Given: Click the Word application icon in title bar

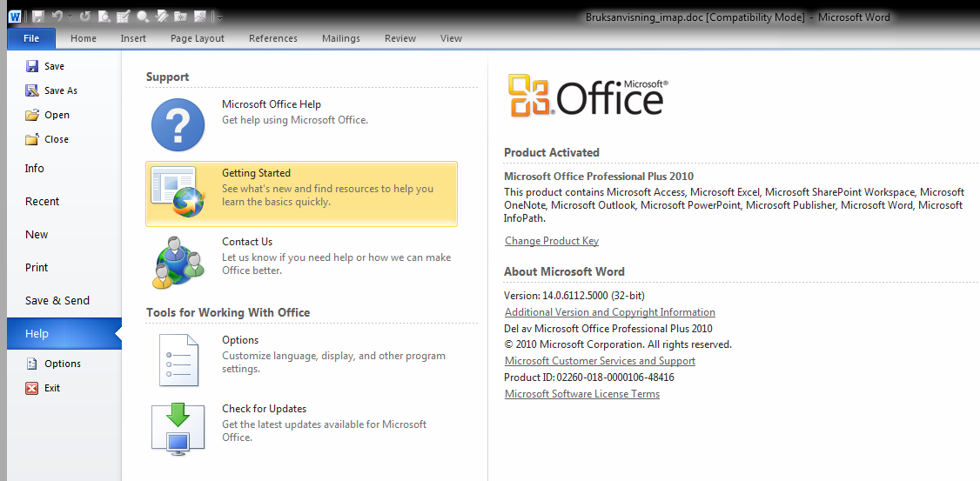Looking at the screenshot, I should 16,17.
